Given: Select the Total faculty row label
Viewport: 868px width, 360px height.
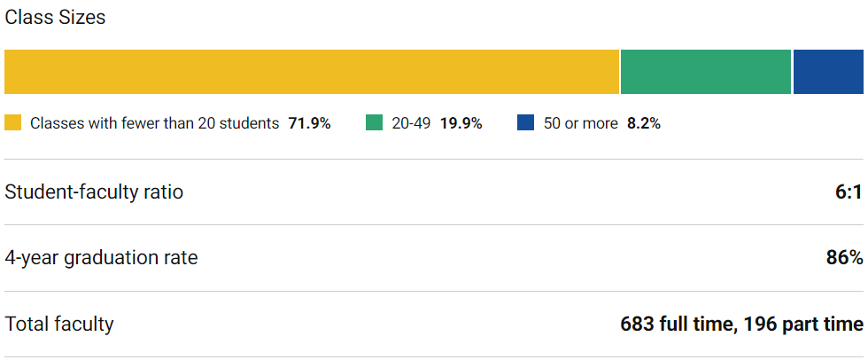Looking at the screenshot, I should tap(58, 324).
